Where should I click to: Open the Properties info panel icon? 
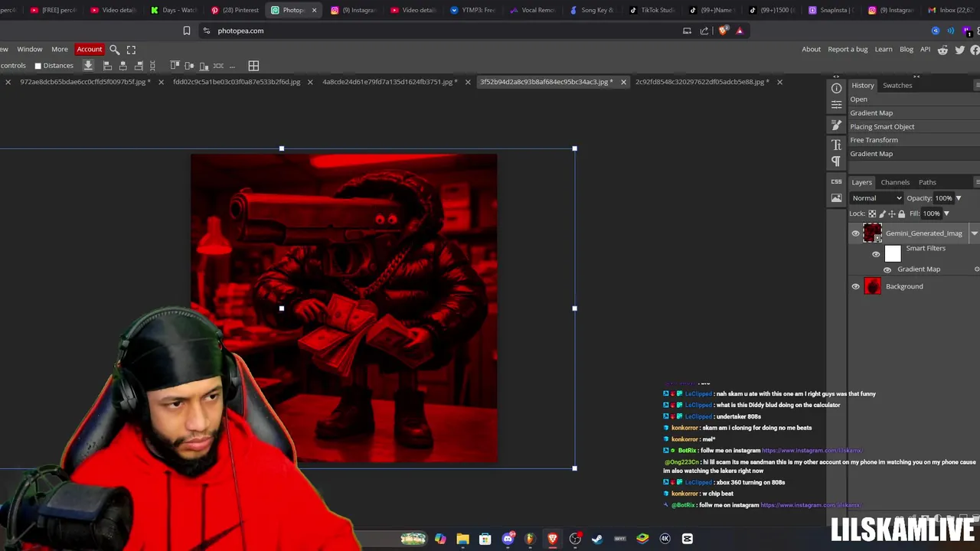pyautogui.click(x=836, y=88)
